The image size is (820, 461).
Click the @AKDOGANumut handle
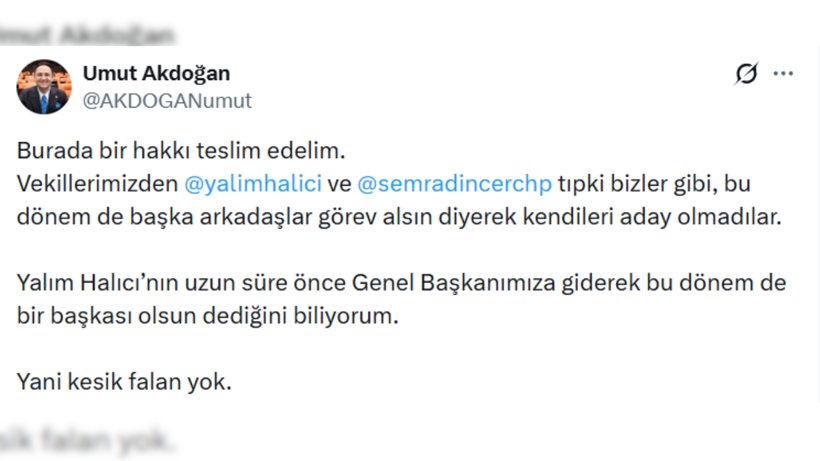pyautogui.click(x=167, y=100)
